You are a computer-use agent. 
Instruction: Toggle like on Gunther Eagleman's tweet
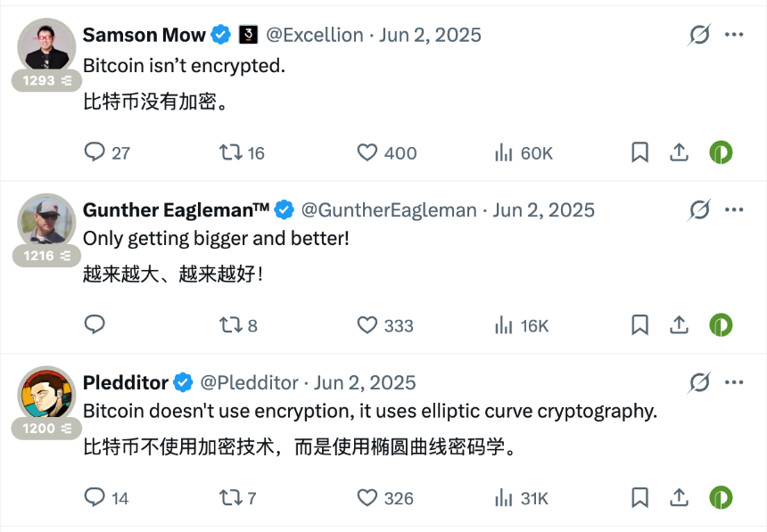click(x=366, y=324)
